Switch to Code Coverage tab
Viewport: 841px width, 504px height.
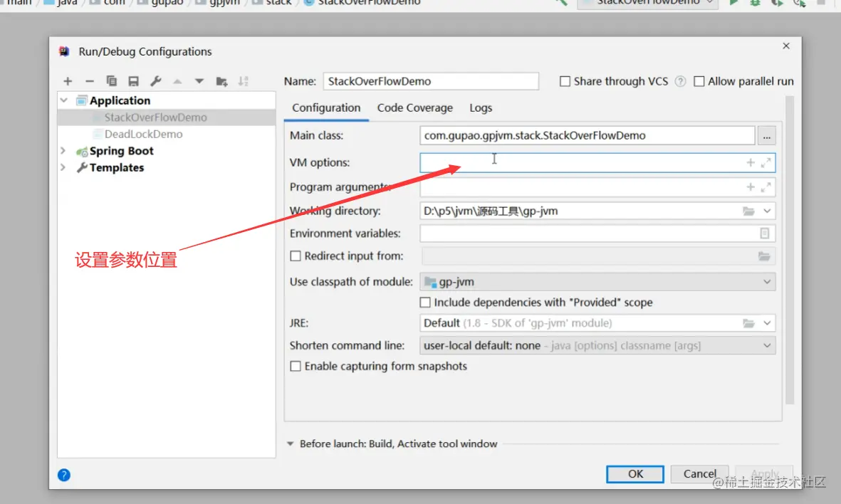(415, 107)
